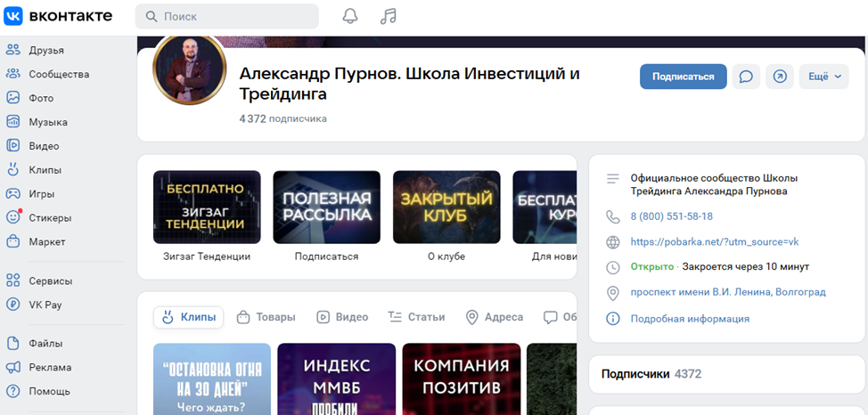Screen dimensions: 868x415
Task: Click the clock icon beside opening hours
Action: click(x=612, y=267)
